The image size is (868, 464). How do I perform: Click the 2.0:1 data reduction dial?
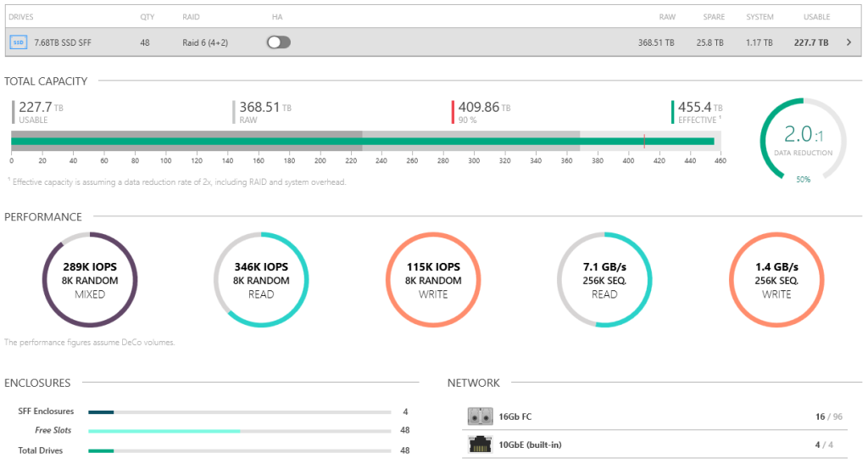click(x=803, y=139)
